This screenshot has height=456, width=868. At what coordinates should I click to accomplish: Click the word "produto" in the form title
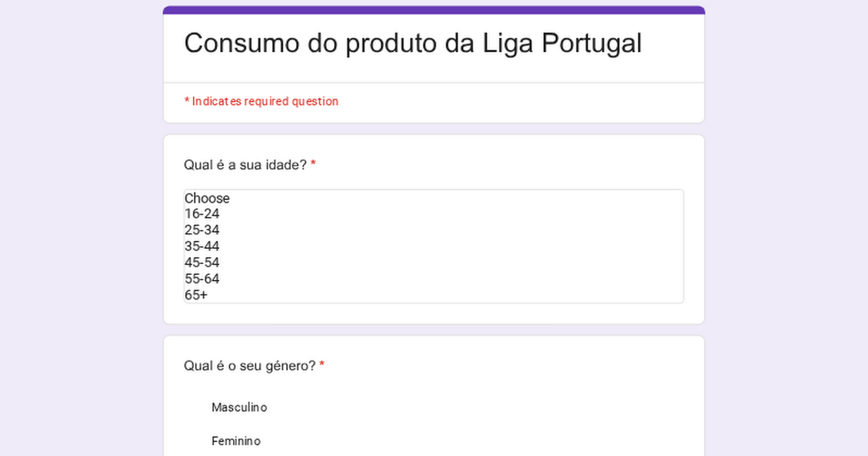pos(391,43)
